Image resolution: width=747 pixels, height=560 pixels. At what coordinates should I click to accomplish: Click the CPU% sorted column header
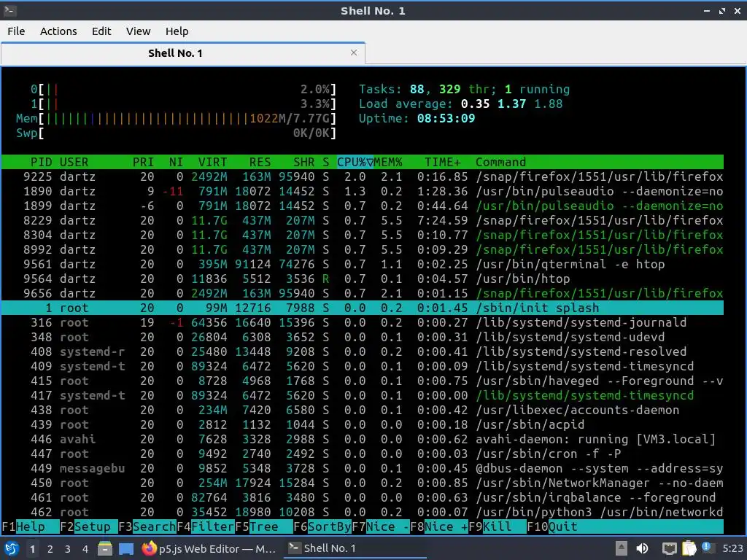355,162
